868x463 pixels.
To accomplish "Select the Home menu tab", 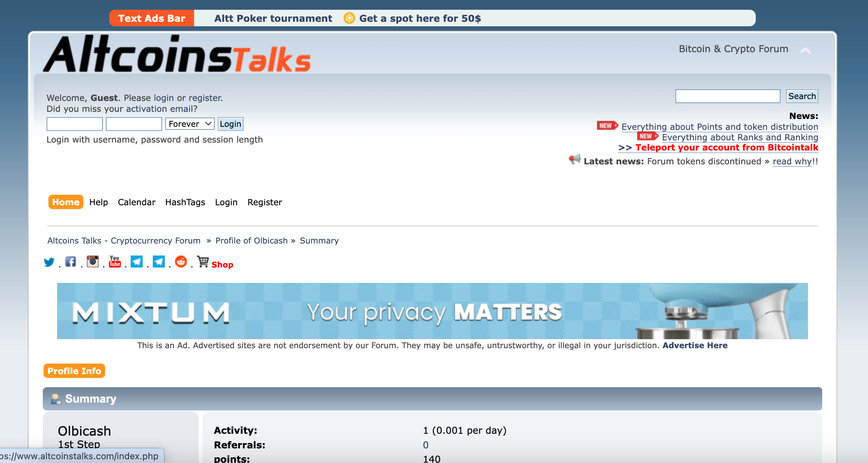I will point(66,202).
